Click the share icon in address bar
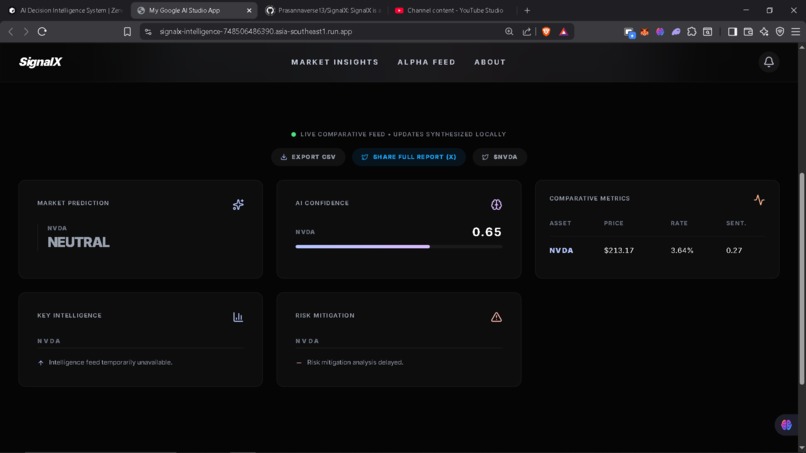 527,31
